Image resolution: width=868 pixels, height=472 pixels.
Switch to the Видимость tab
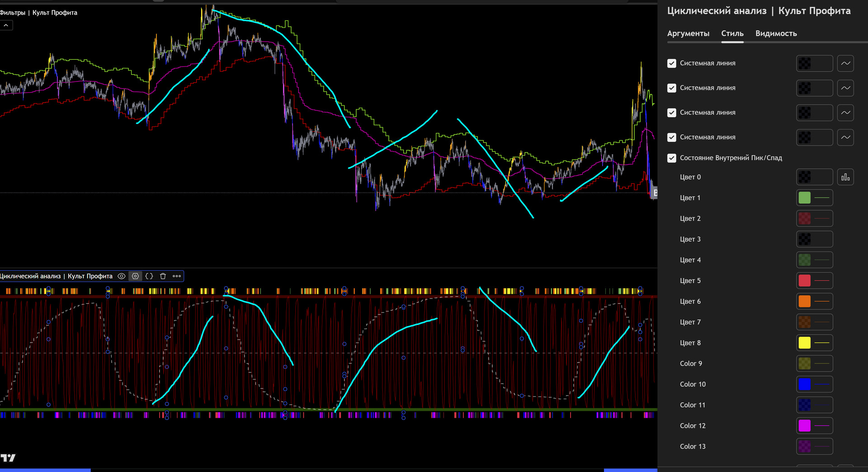776,33
